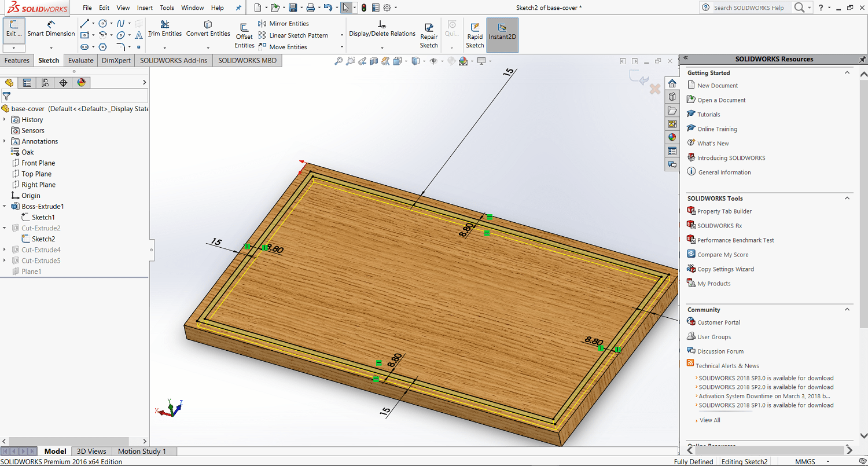Pick the Line sketch tool
This screenshot has width=868, height=466.
pos(84,24)
